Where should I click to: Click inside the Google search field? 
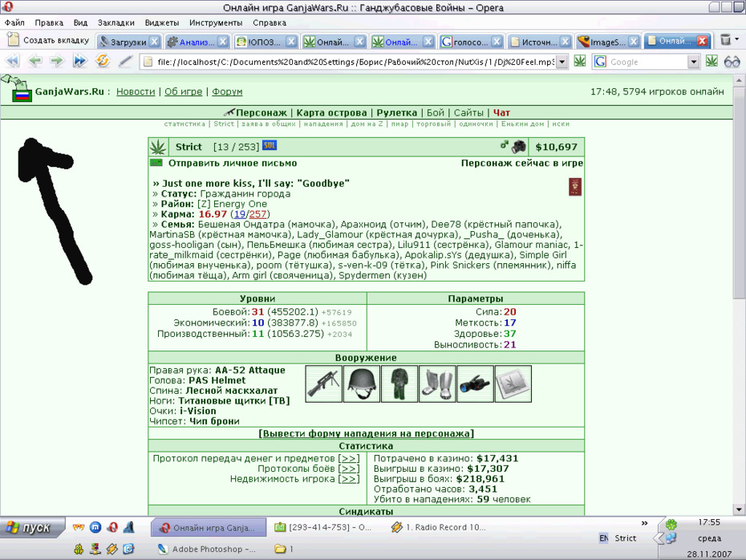[648, 62]
